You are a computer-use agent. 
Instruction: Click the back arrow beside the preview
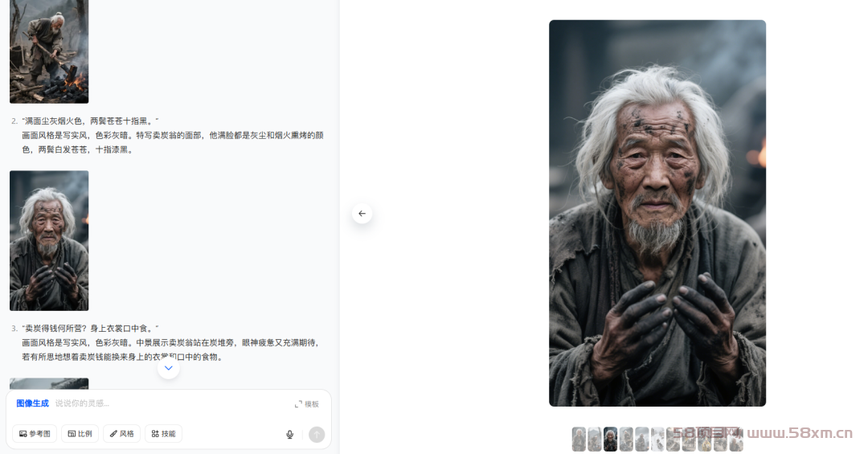click(x=362, y=214)
